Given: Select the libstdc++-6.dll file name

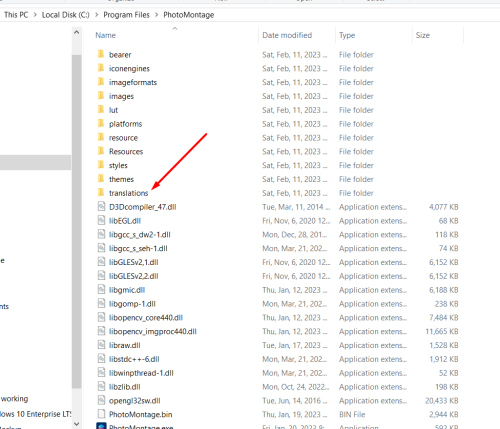Looking at the screenshot, I should (134, 359).
